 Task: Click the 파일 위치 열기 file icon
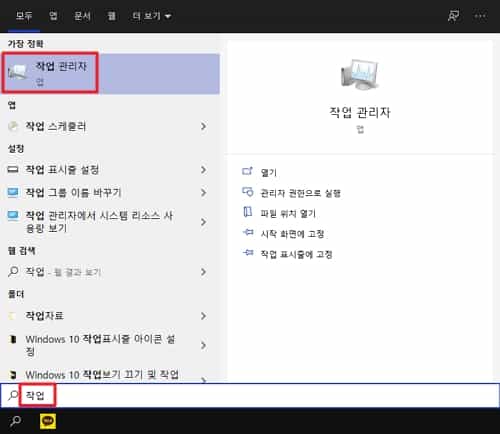(247, 212)
